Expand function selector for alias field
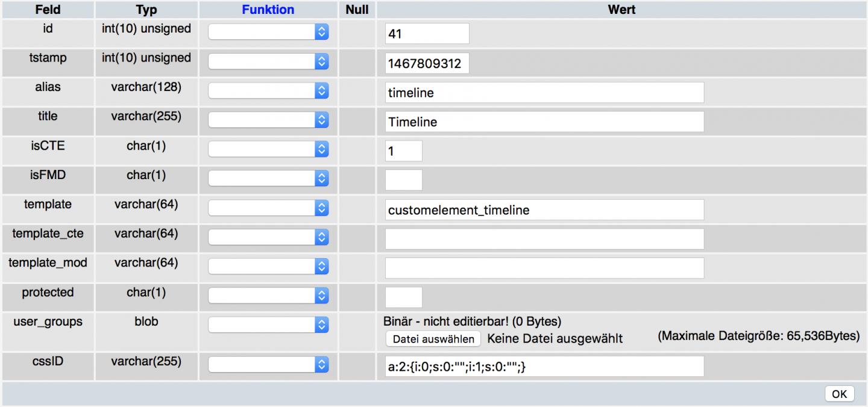868x407 pixels. 268,91
